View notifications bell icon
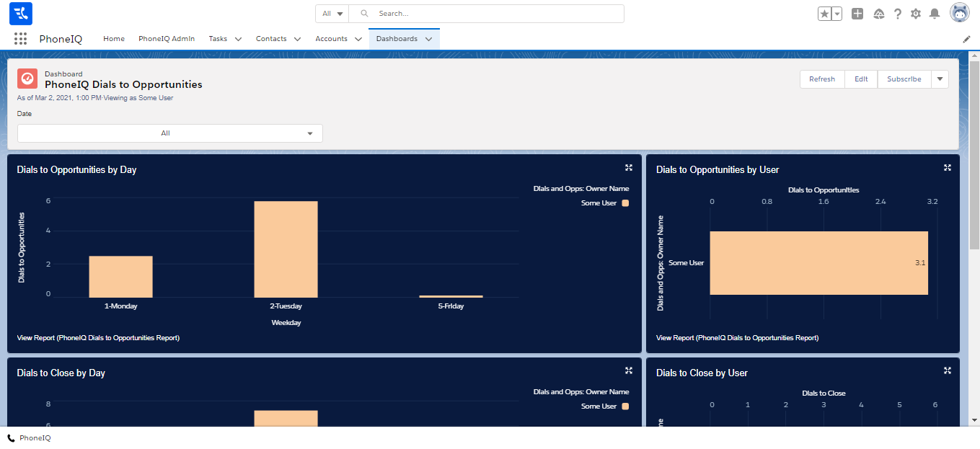 coord(935,14)
